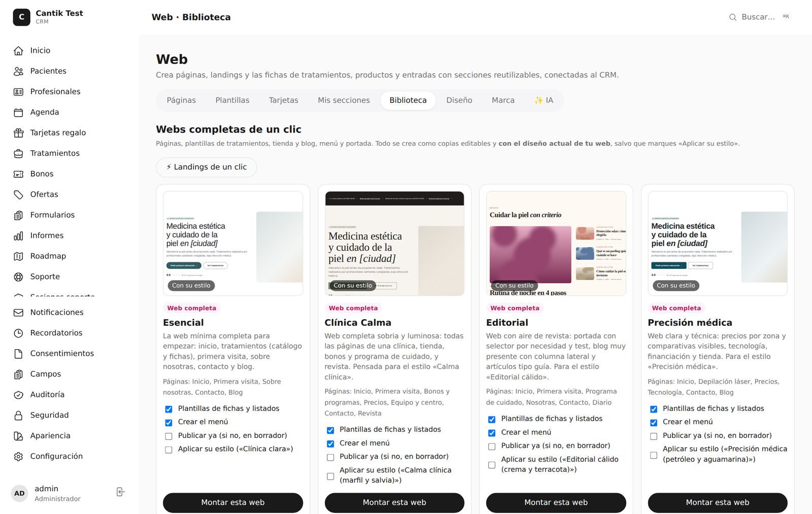This screenshot has height=514, width=812.
Task: Click Montar esta web for Clínica Calma
Action: tap(394, 502)
